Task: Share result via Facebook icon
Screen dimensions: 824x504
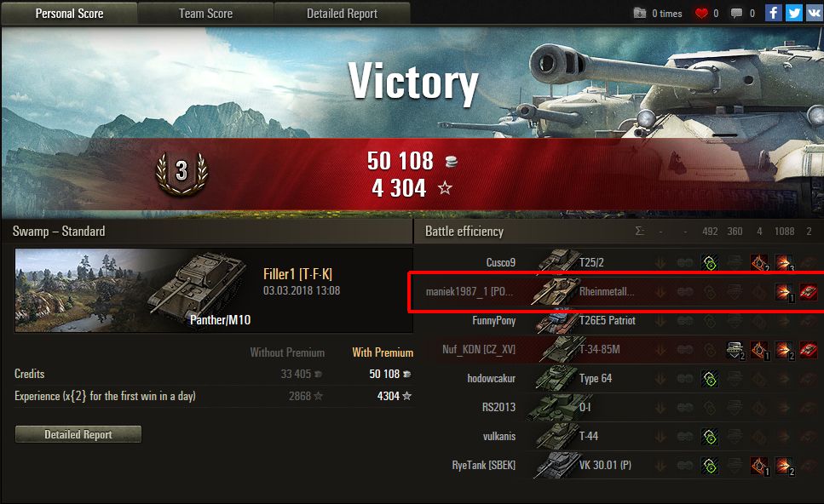Action: click(x=773, y=13)
